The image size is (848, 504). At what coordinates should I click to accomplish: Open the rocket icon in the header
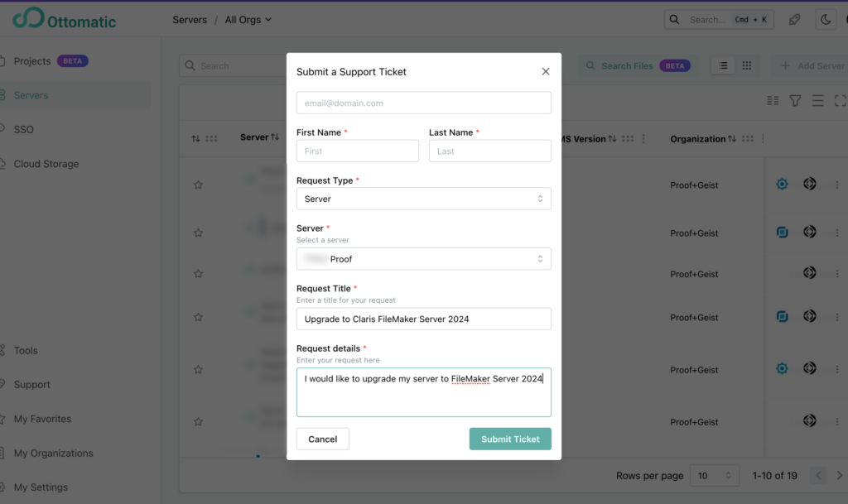point(794,20)
